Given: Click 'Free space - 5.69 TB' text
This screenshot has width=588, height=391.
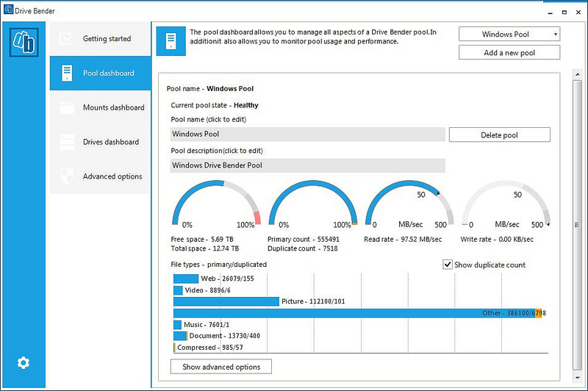Looking at the screenshot, I should coord(202,239).
